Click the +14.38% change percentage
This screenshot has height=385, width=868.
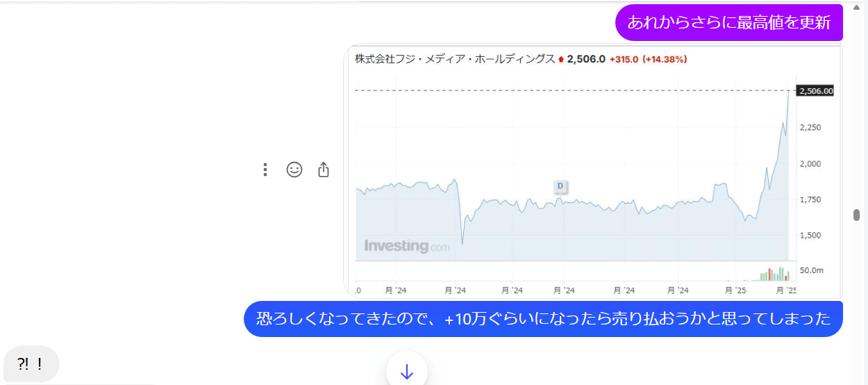tap(665, 60)
